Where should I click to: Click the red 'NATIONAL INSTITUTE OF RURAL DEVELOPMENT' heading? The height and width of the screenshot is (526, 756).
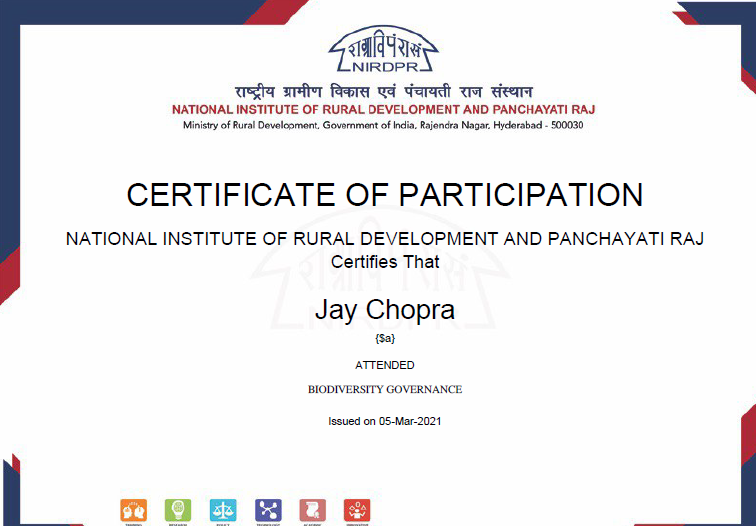[384, 109]
